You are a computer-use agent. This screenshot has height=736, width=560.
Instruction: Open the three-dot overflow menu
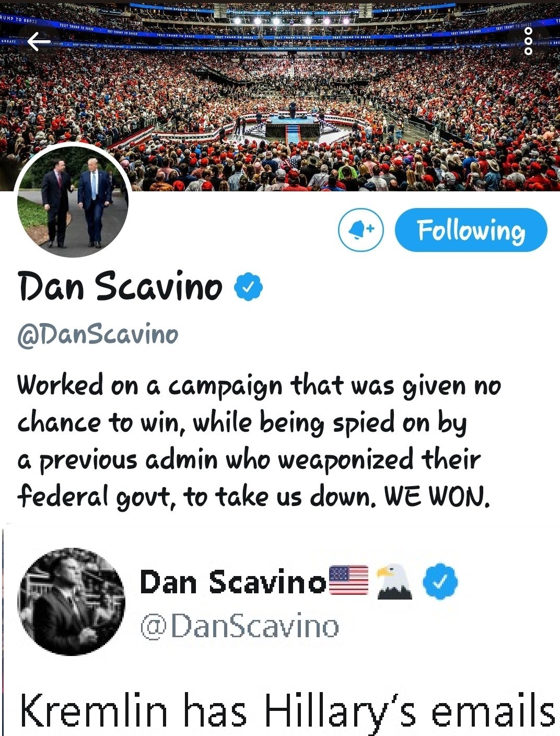click(528, 41)
